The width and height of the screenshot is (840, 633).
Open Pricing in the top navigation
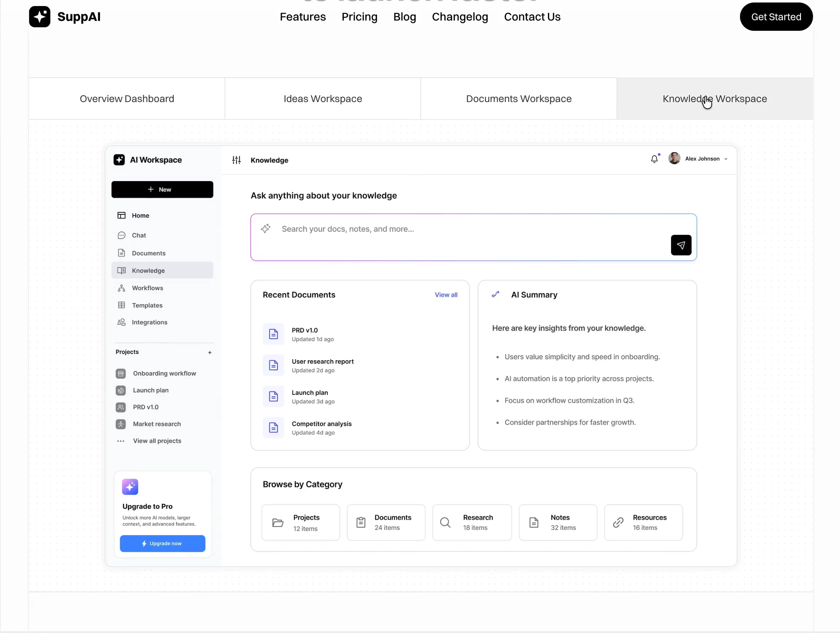click(359, 17)
